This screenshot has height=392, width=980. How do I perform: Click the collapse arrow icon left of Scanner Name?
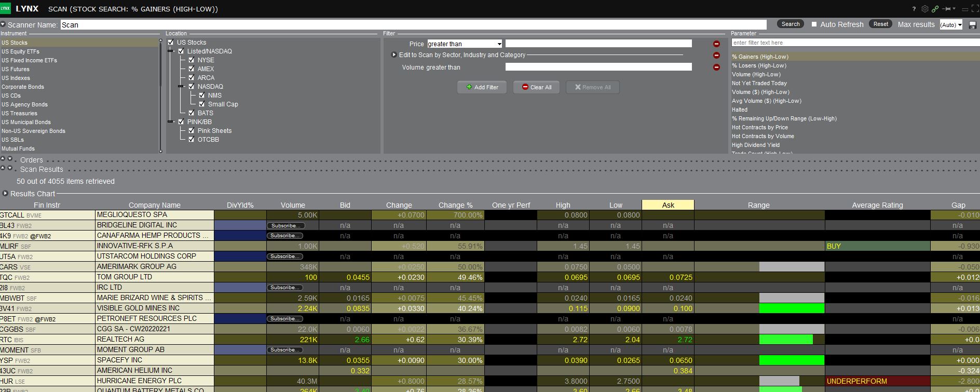tap(3, 24)
